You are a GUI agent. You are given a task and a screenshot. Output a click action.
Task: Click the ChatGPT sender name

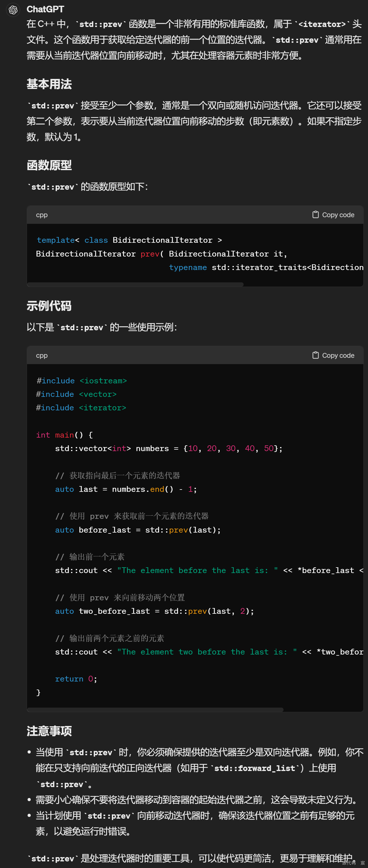coord(45,9)
